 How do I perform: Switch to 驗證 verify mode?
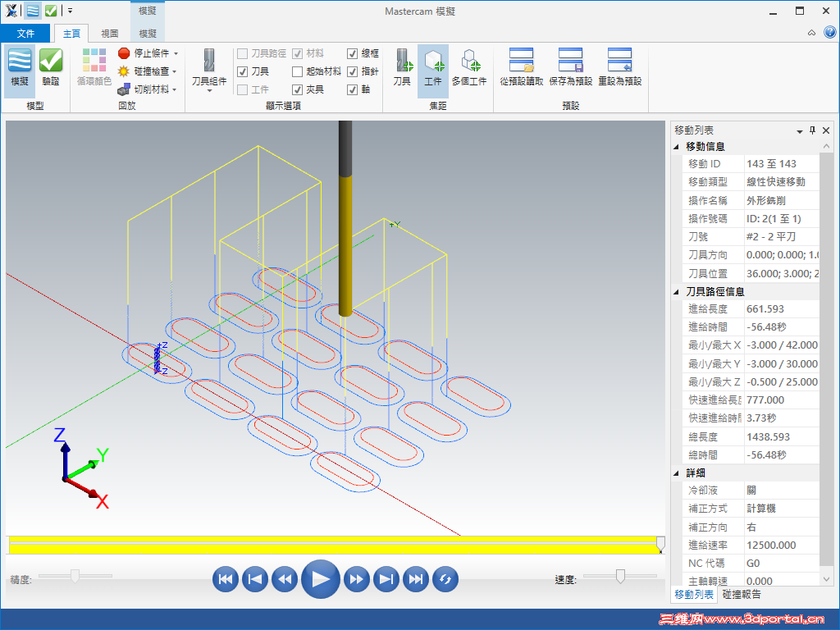click(51, 68)
